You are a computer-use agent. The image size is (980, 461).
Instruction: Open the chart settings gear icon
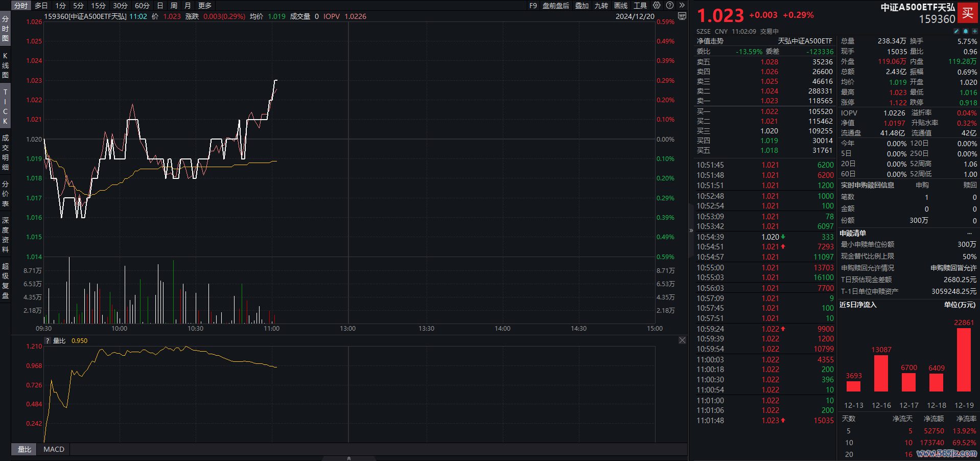tap(657, 5)
